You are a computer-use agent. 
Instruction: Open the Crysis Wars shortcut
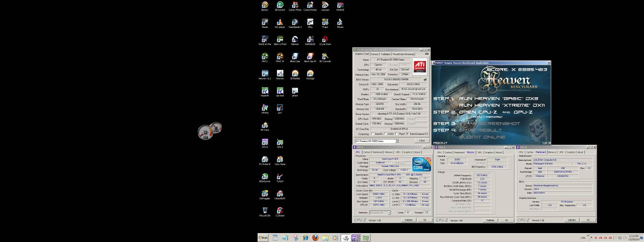coord(325,40)
